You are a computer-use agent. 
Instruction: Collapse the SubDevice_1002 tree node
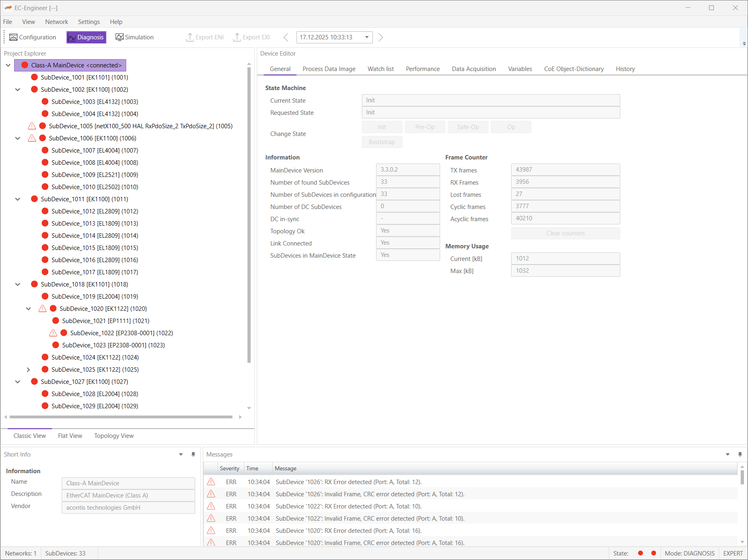18,90
